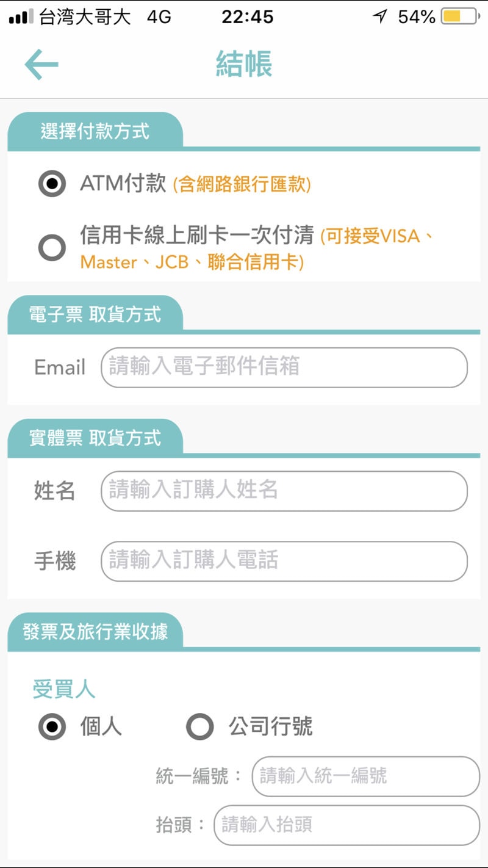Screen dimensions: 488x868
Task: Tap the 實體票 取貨方式 section header
Action: [x=95, y=438]
